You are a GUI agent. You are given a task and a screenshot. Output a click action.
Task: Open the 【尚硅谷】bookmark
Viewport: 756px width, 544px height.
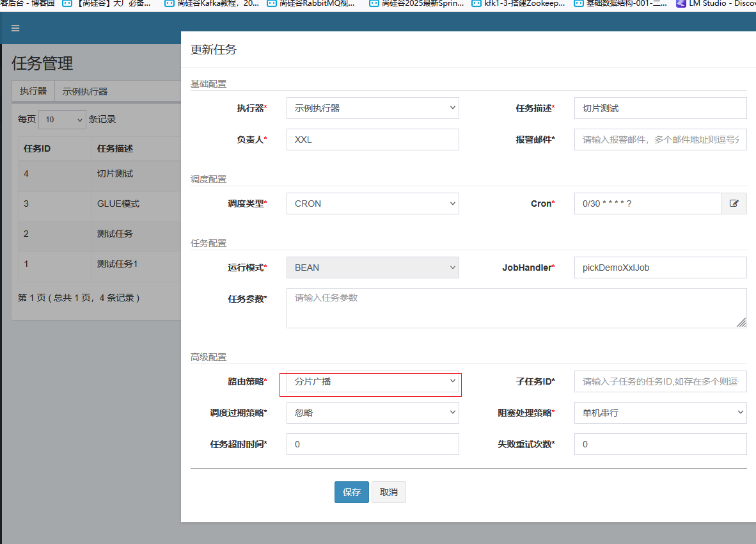tap(107, 4)
